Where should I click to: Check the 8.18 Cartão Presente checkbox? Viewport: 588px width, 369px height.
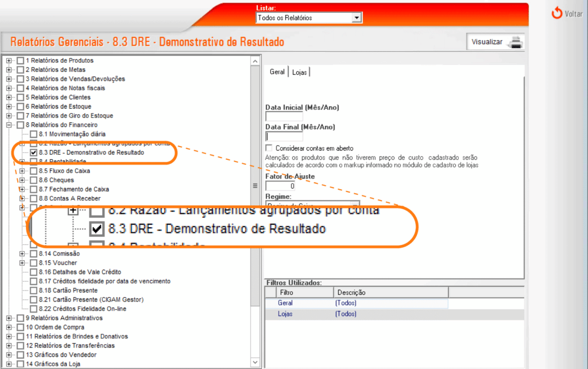pos(34,291)
